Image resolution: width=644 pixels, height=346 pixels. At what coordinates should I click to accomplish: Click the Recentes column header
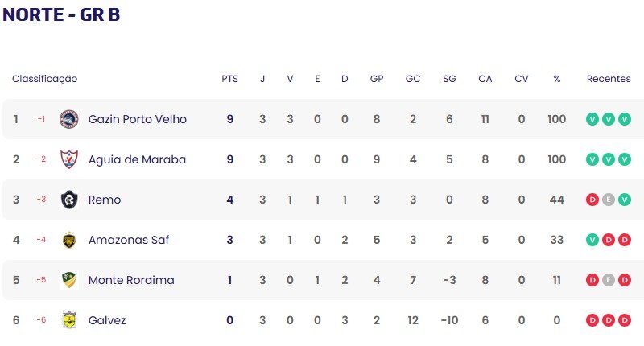(x=609, y=79)
